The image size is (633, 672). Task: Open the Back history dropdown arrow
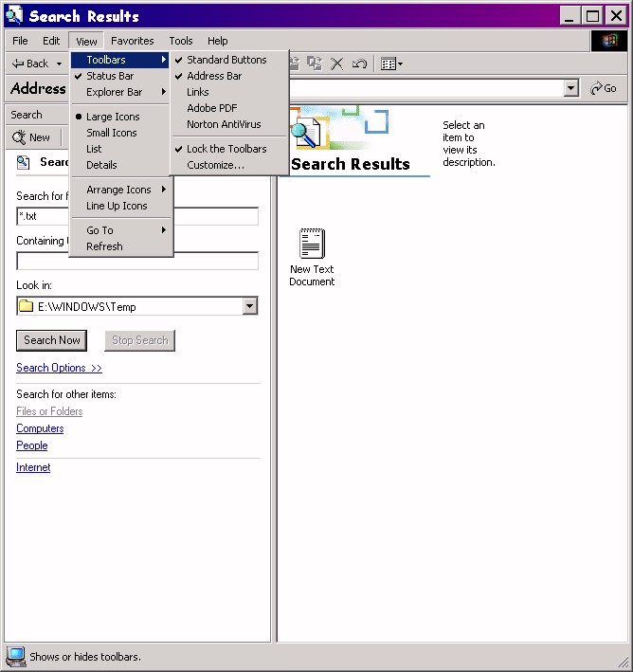tap(59, 64)
